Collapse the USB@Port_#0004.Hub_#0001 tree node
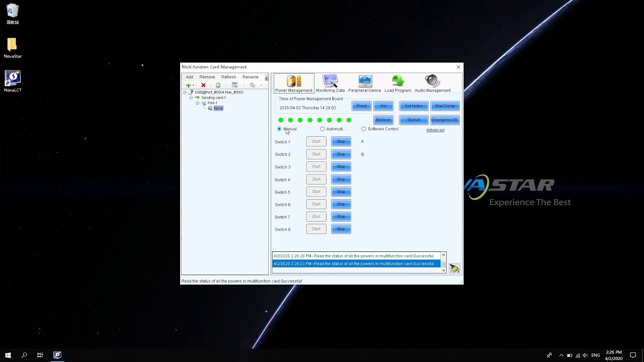This screenshot has width=644, height=362. [x=185, y=93]
